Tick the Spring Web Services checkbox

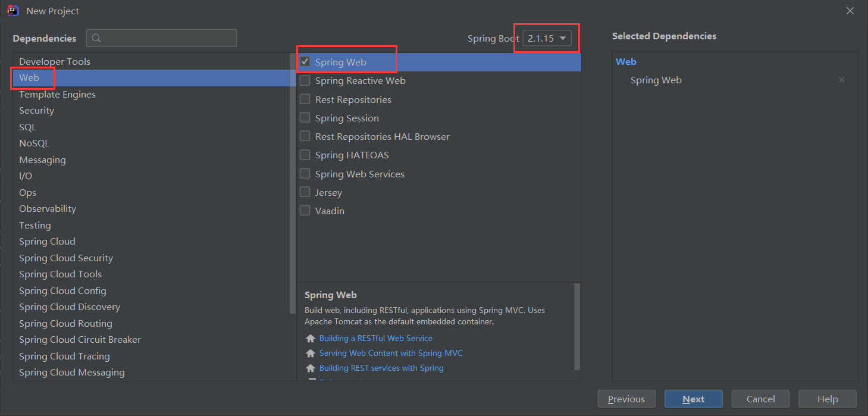[x=305, y=173]
